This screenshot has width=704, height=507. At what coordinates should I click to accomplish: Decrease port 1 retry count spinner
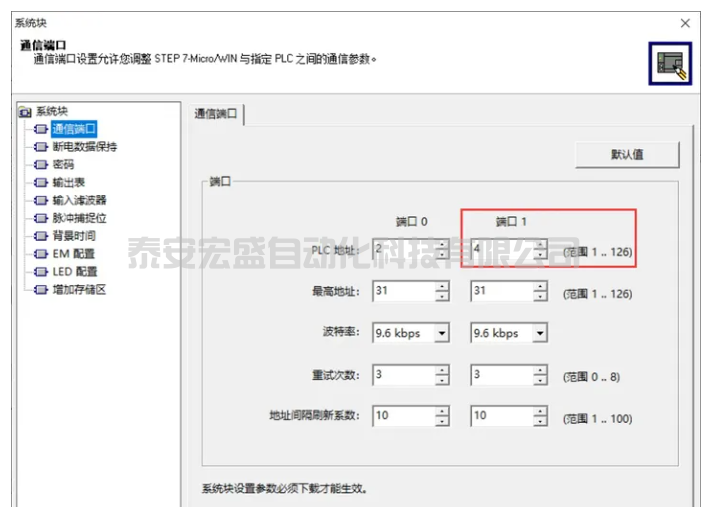pos(540,380)
